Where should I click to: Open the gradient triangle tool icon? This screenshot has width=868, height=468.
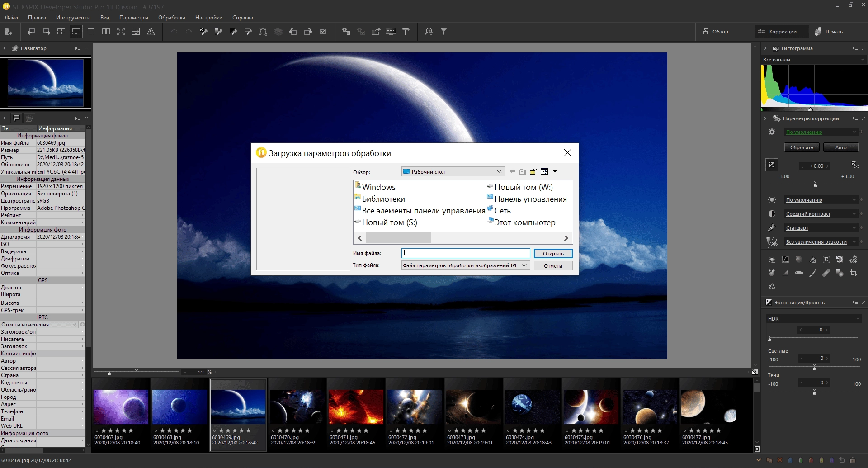point(785,273)
